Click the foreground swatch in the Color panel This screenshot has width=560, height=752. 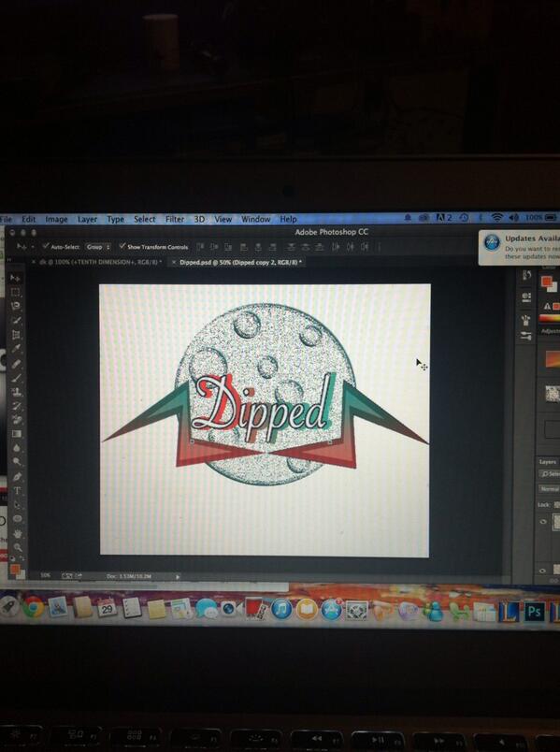tap(547, 282)
